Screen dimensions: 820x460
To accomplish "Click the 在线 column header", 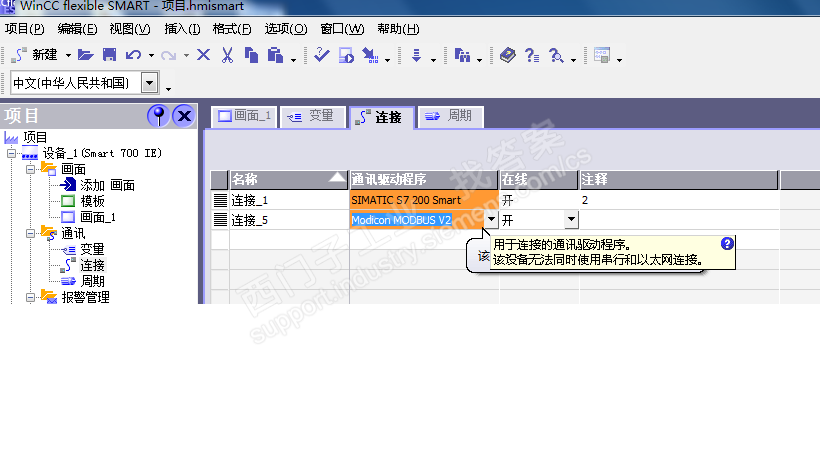I will click(539, 179).
